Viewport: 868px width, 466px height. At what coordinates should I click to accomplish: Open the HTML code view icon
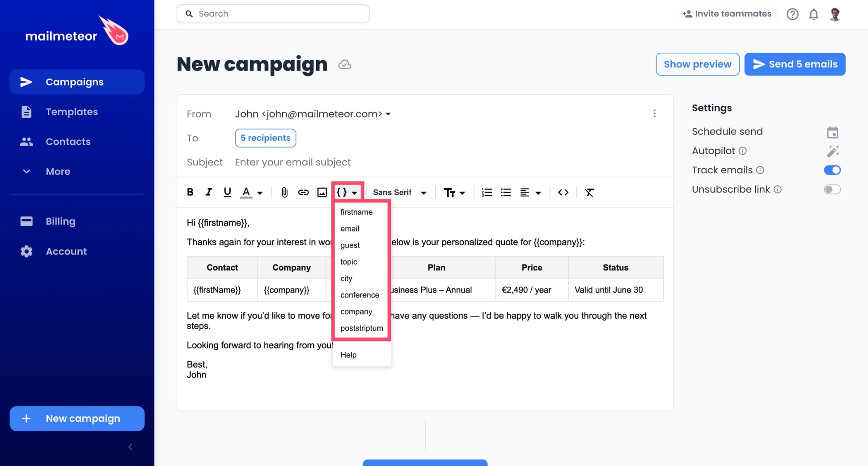[x=563, y=193]
